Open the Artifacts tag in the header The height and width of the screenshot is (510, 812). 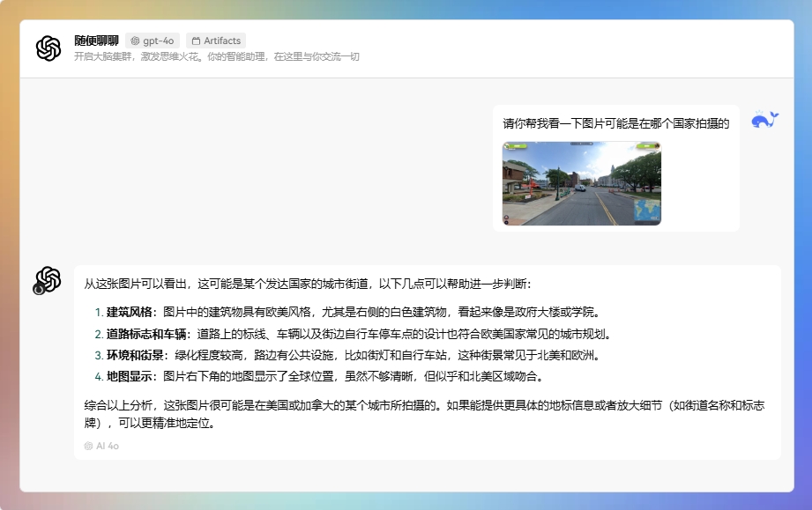coord(216,41)
